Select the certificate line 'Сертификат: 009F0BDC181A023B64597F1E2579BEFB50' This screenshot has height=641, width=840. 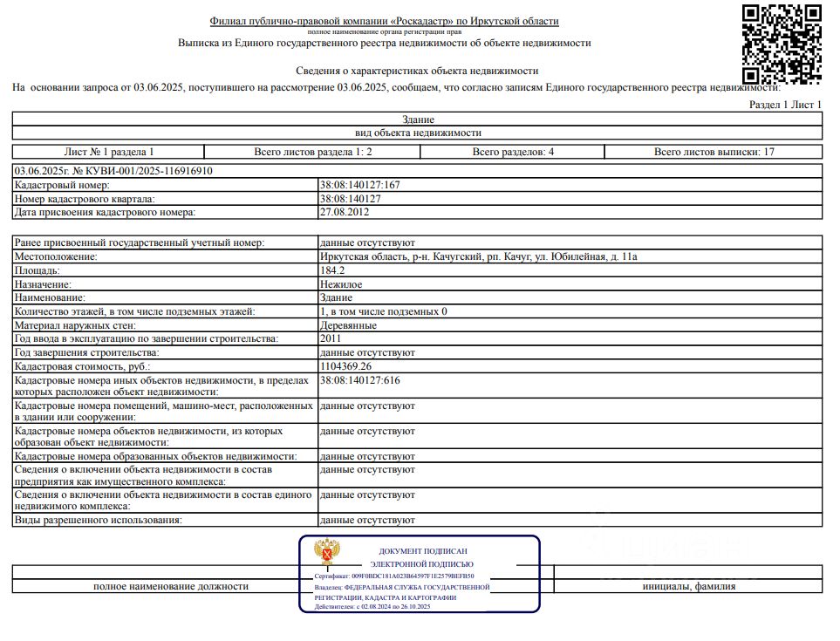click(x=394, y=576)
